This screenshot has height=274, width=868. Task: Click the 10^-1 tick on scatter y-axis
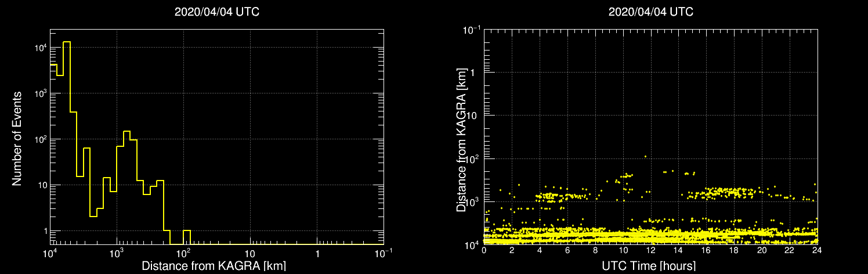[471, 30]
